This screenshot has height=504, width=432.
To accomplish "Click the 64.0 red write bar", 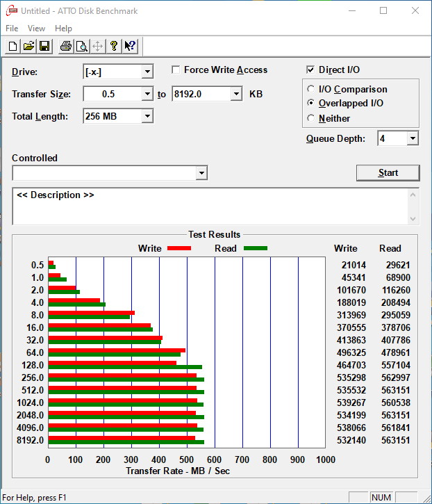I will 117,350.
